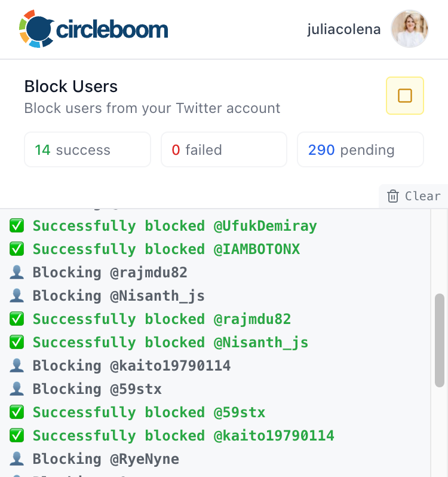Clear the log with trash icon
Screen dimensions: 448x477
click(x=393, y=196)
